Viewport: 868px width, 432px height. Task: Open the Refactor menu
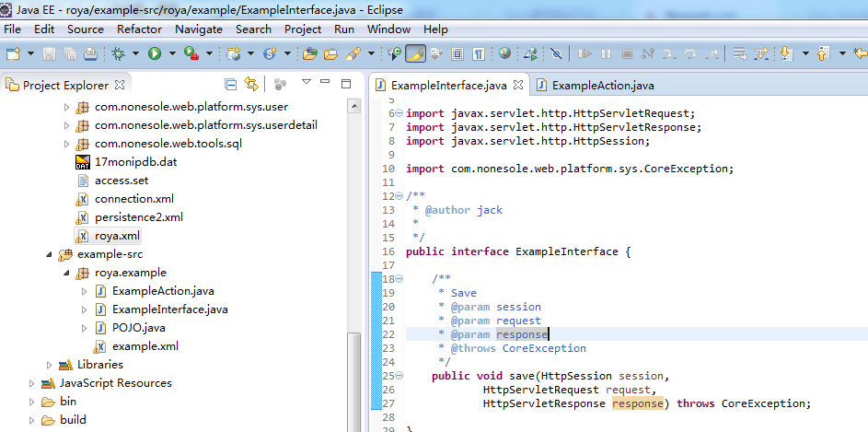(x=140, y=29)
